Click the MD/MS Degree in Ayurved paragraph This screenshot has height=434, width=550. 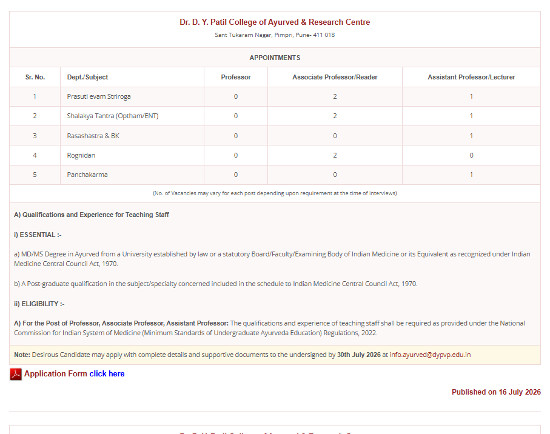point(272,259)
